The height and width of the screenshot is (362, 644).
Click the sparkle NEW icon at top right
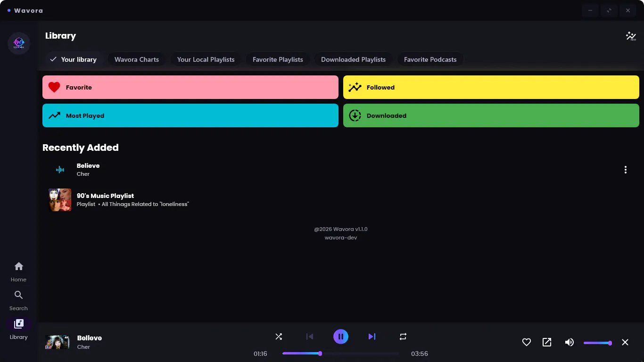click(631, 36)
